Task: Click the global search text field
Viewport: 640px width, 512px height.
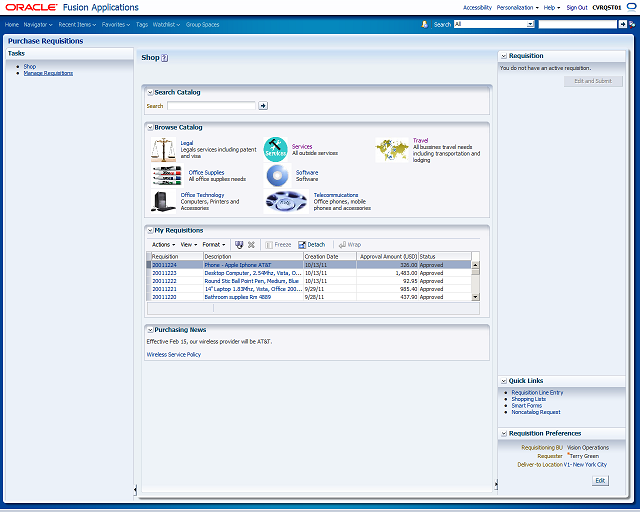Action: pyautogui.click(x=578, y=24)
